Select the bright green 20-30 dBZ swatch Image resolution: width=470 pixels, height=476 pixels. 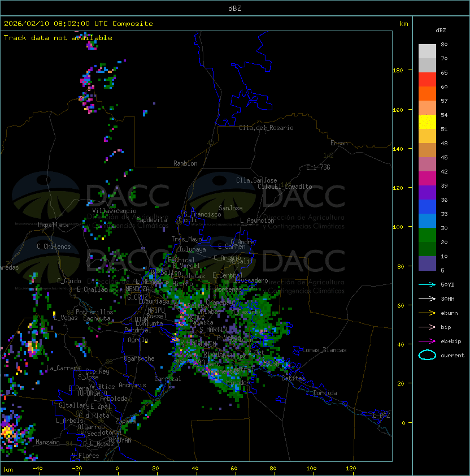coord(427,235)
